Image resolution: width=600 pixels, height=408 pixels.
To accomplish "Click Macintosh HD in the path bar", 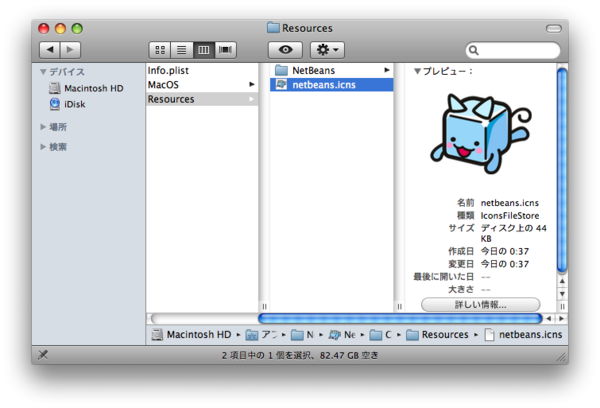I will 191,335.
